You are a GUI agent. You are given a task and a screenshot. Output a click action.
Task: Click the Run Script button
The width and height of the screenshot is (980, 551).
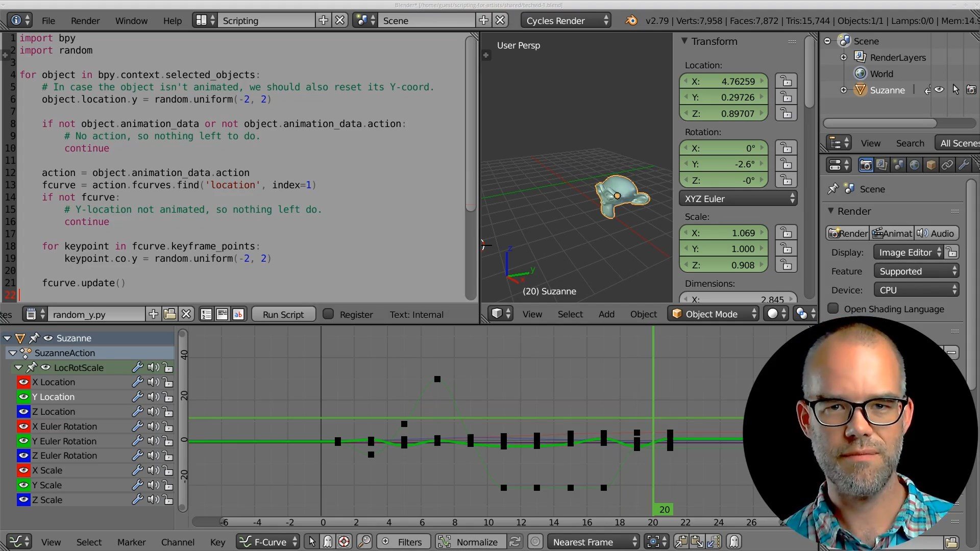click(283, 314)
